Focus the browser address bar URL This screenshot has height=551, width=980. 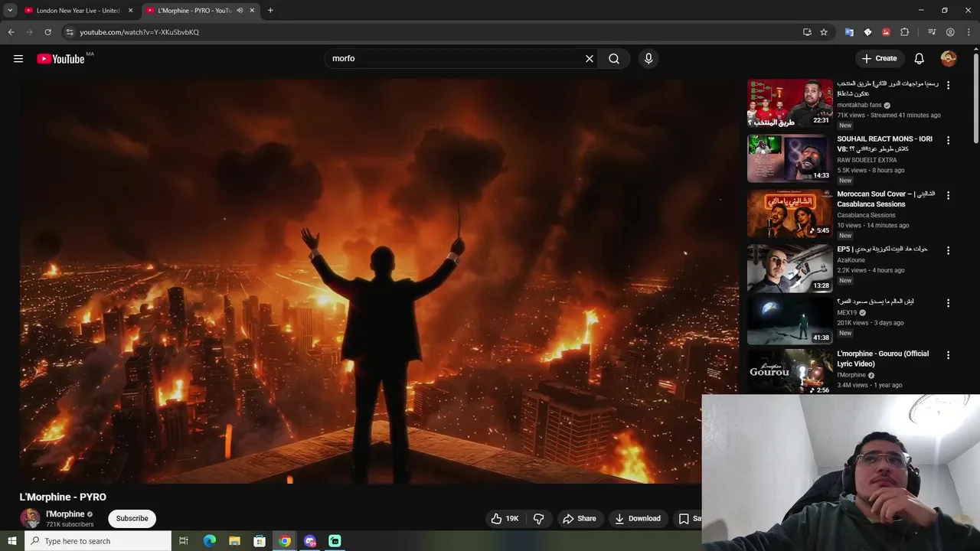tap(139, 32)
